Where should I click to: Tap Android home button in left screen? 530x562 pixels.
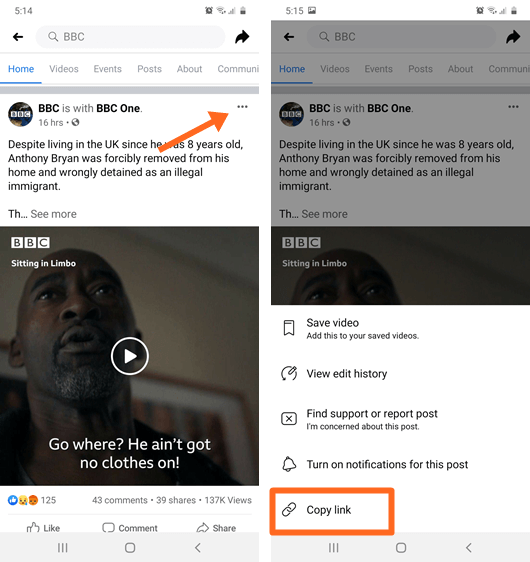pyautogui.click(x=130, y=548)
